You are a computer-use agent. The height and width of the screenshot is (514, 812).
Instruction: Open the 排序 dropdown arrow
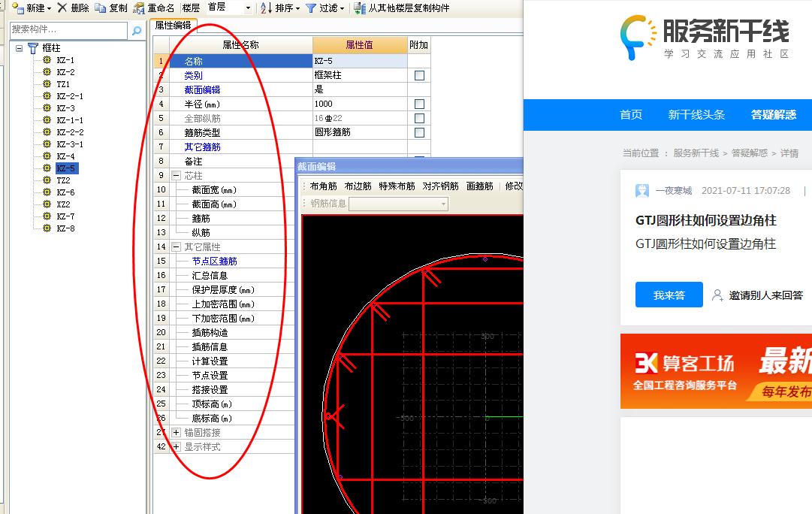coord(297,9)
